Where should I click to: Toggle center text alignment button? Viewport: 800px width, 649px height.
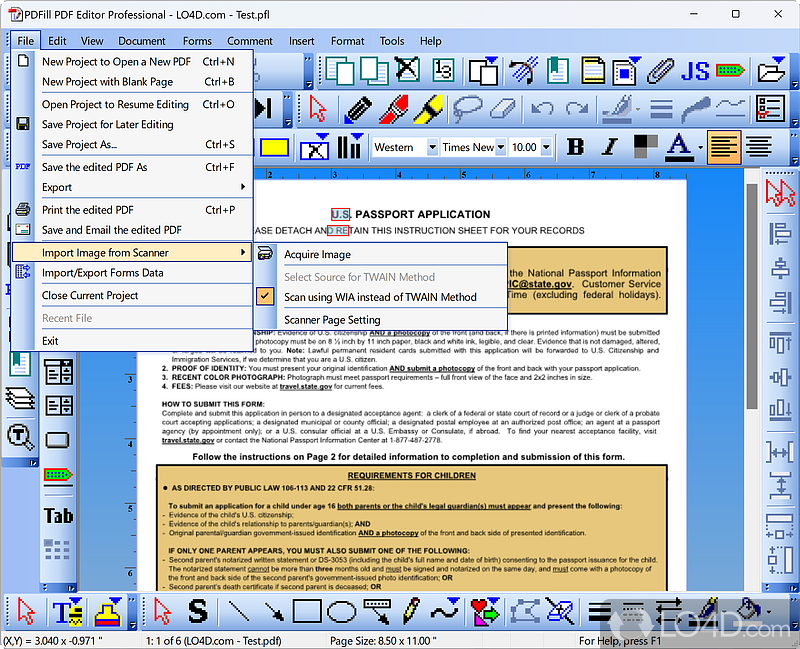point(759,147)
